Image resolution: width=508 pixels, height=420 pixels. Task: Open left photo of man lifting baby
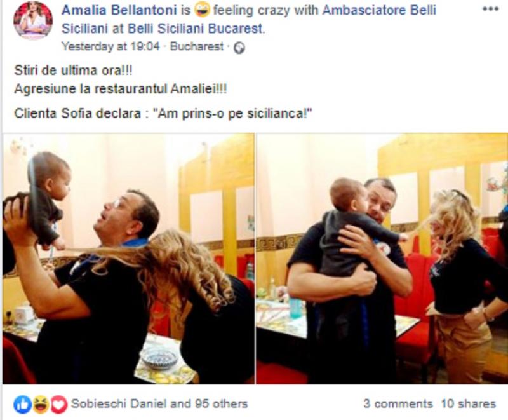pyautogui.click(x=129, y=259)
